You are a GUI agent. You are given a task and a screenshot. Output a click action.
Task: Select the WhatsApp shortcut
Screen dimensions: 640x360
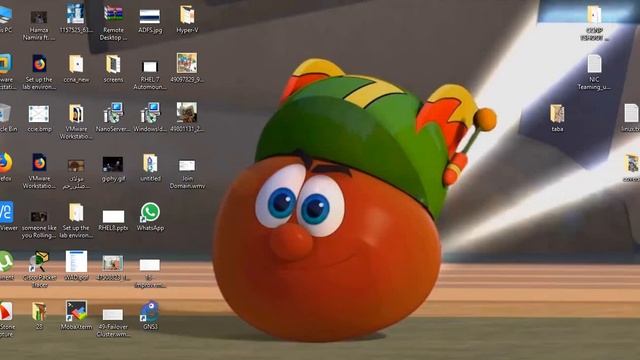(150, 213)
